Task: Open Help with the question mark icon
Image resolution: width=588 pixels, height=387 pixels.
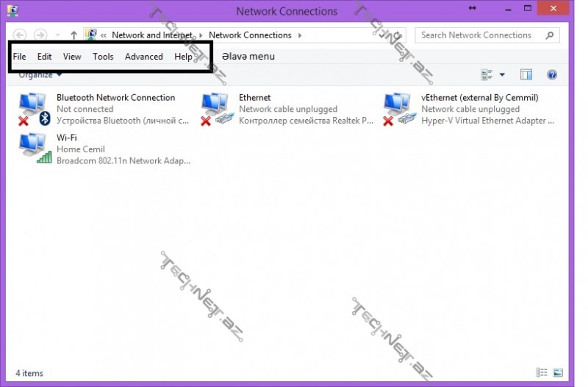Action: 552,75
